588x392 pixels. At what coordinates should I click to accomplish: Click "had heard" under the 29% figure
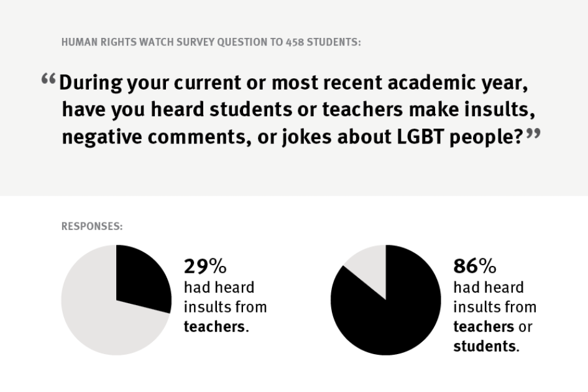(x=219, y=288)
